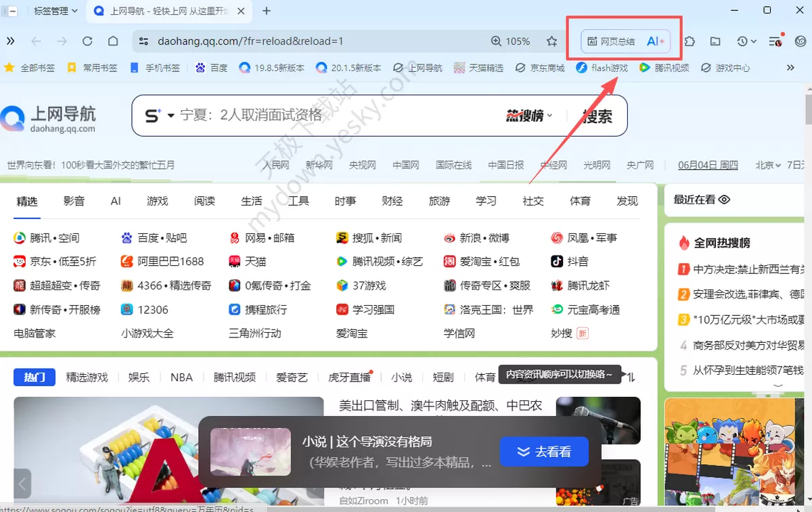Open 手机书签 bookmark

tap(155, 68)
